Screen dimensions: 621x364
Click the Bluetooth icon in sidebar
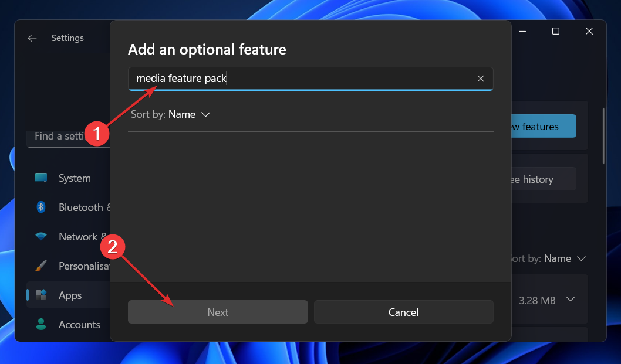[x=41, y=207]
